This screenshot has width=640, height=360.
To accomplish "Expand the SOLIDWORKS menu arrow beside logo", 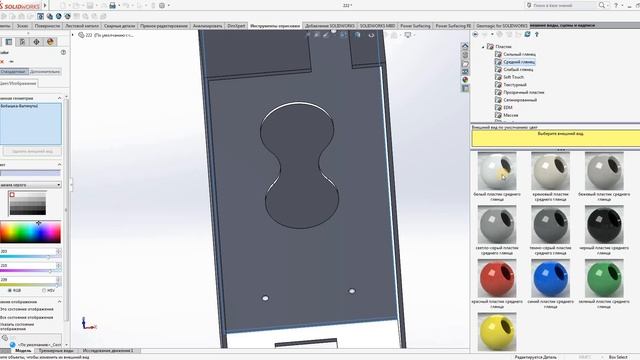I will [45, 6].
